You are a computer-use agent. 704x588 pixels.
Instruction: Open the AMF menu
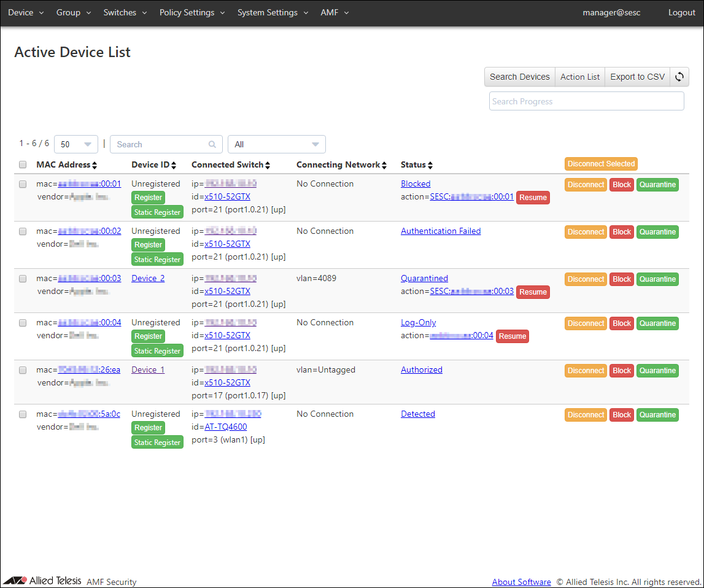click(x=335, y=13)
